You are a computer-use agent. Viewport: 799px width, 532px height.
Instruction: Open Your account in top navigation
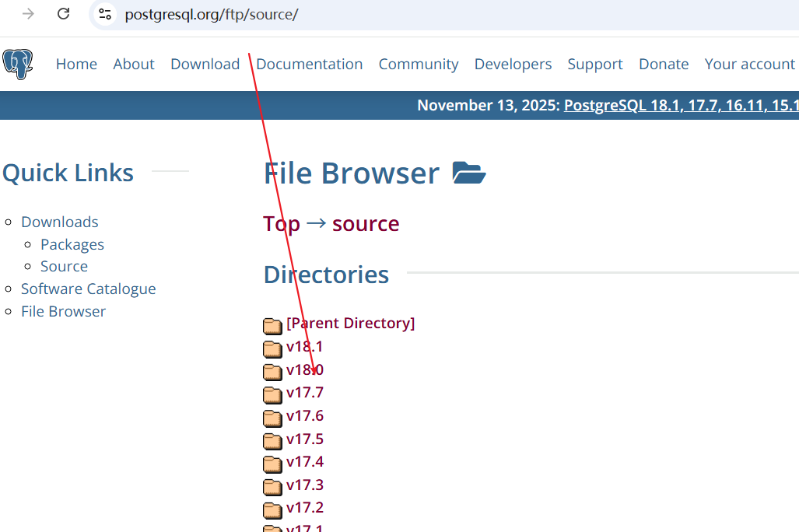pyautogui.click(x=749, y=65)
